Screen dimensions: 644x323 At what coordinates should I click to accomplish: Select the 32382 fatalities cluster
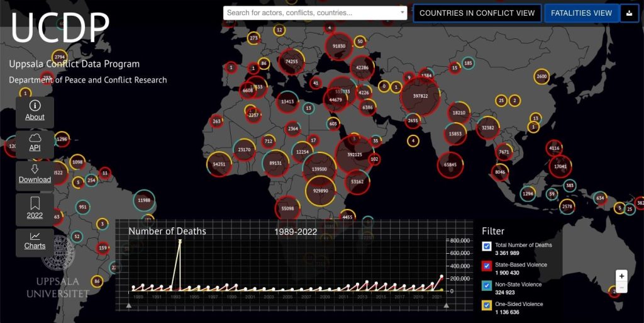click(487, 128)
